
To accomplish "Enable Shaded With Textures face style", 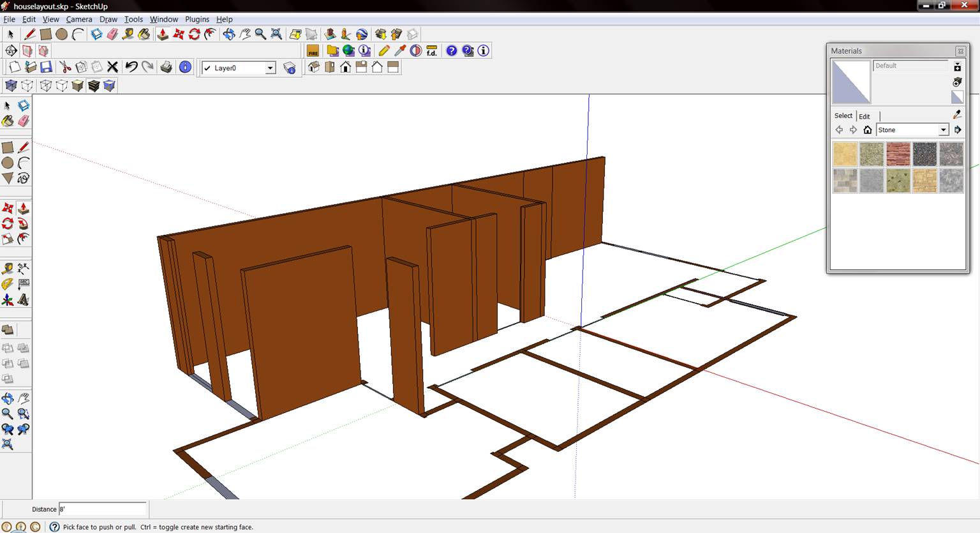I will point(94,86).
